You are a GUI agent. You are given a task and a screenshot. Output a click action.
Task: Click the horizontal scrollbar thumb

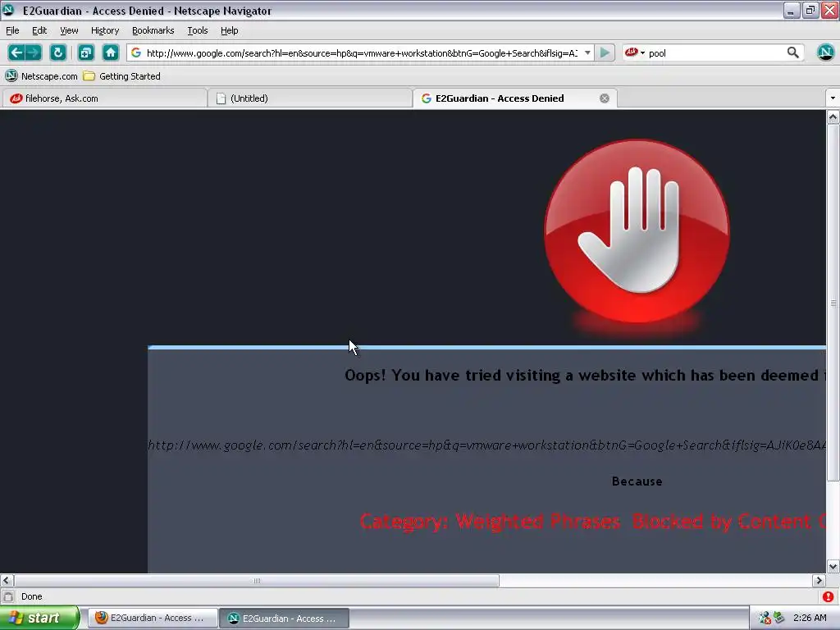pos(257,581)
